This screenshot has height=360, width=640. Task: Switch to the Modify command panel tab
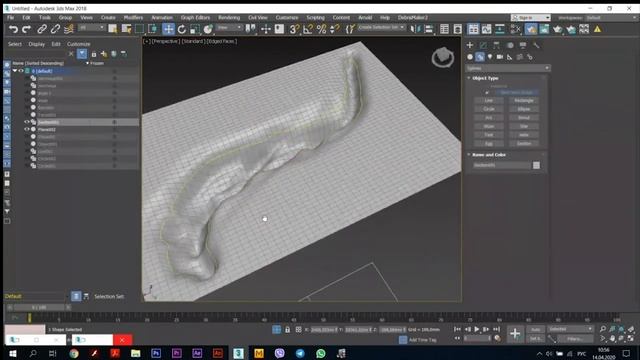483,45
